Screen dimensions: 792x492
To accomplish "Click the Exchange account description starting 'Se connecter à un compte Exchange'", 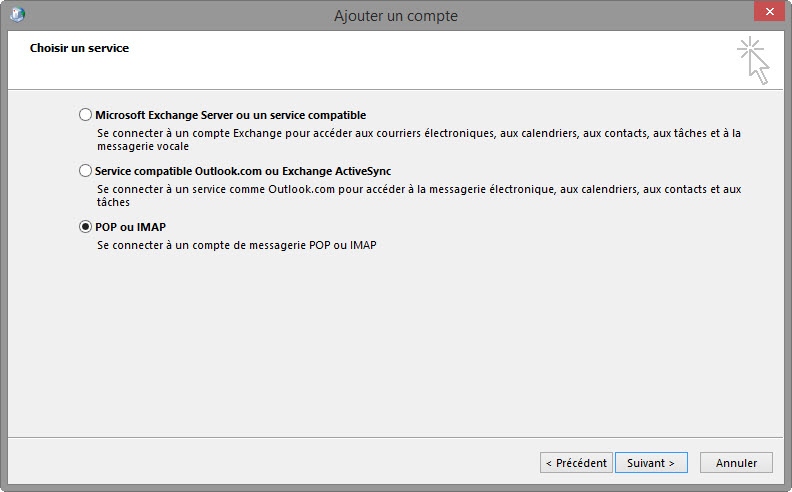I will coord(418,132).
